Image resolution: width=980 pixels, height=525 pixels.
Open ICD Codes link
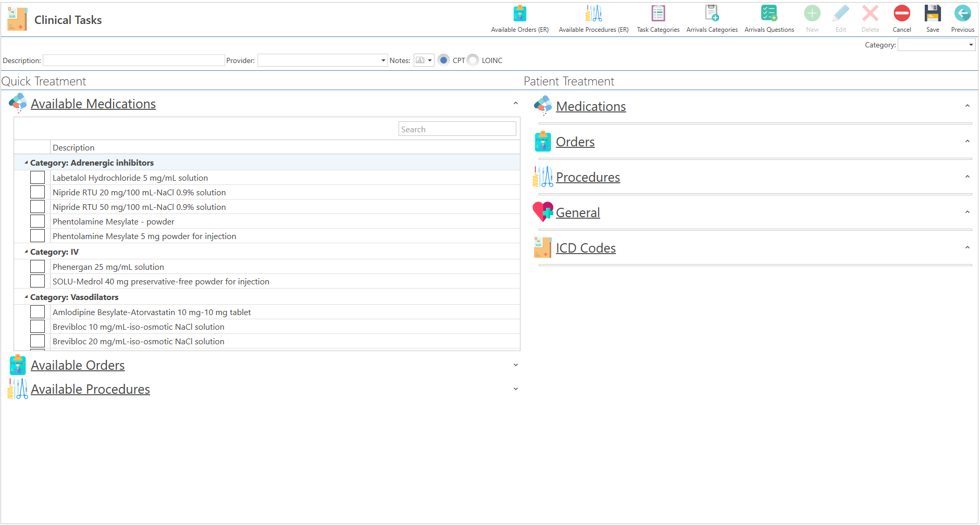(x=586, y=248)
